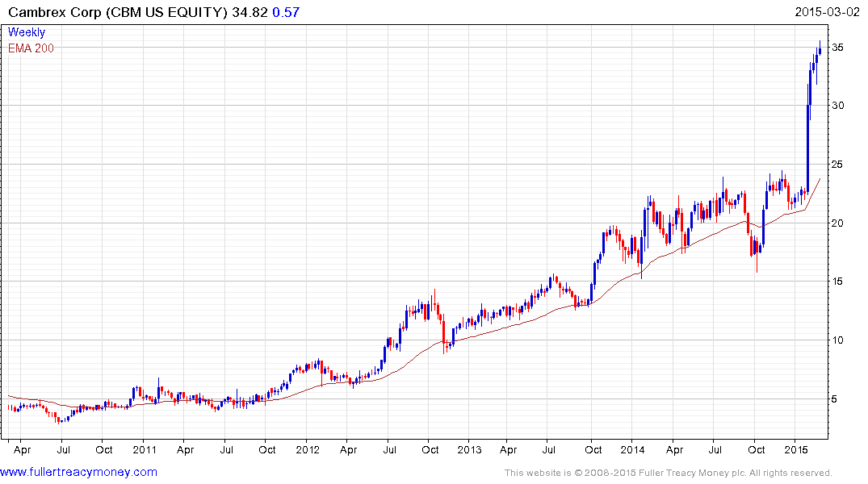Click the 25 price axis label
The width and height of the screenshot is (868, 484).
837,165
